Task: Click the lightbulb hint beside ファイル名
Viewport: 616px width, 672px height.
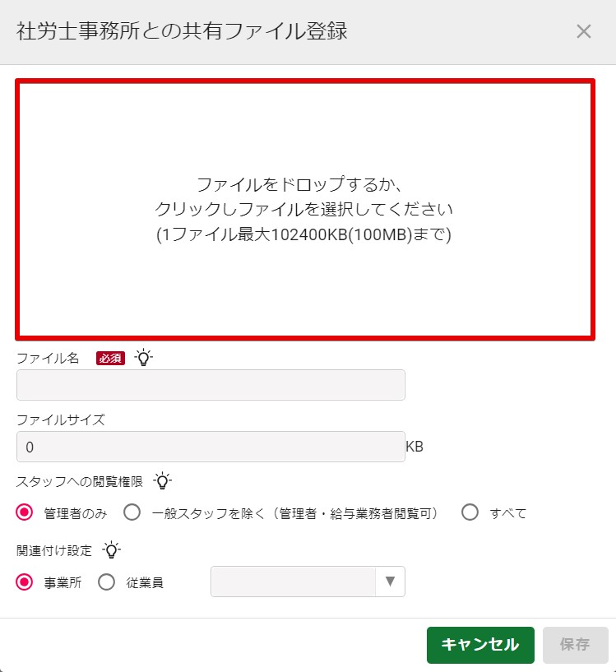Action: click(144, 358)
